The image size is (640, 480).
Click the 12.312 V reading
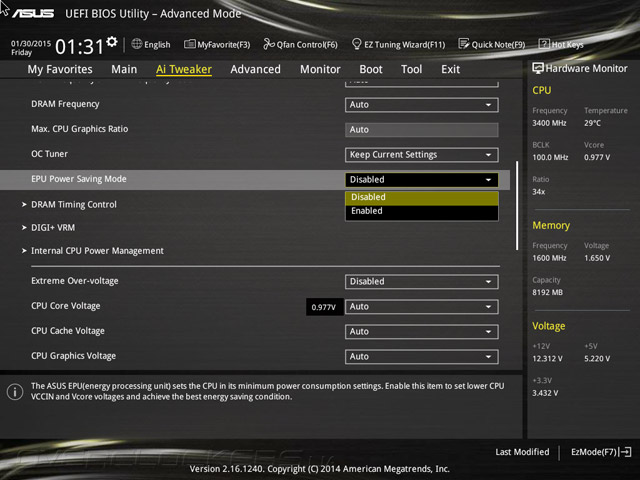[547, 359]
